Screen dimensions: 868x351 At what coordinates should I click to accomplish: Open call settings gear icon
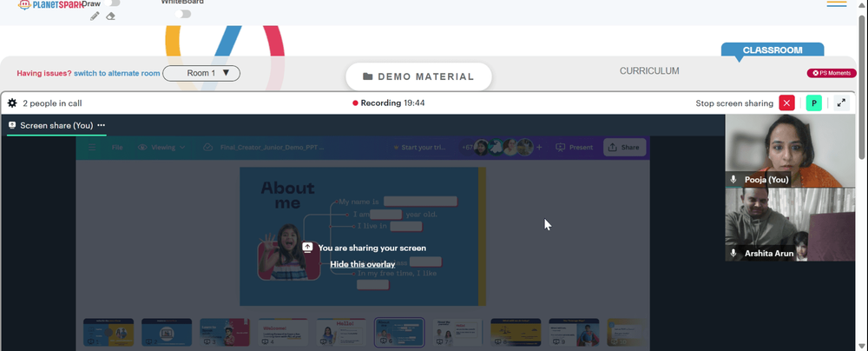pyautogui.click(x=12, y=103)
